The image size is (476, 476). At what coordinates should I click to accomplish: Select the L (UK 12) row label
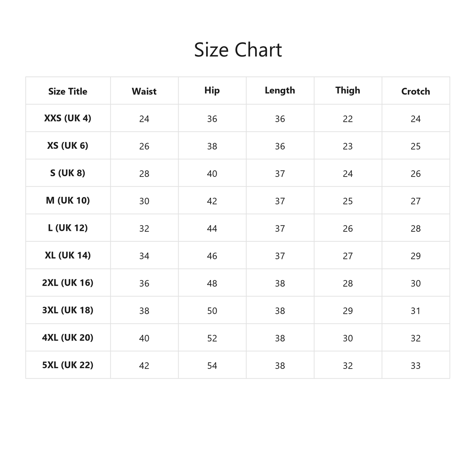[x=68, y=228]
